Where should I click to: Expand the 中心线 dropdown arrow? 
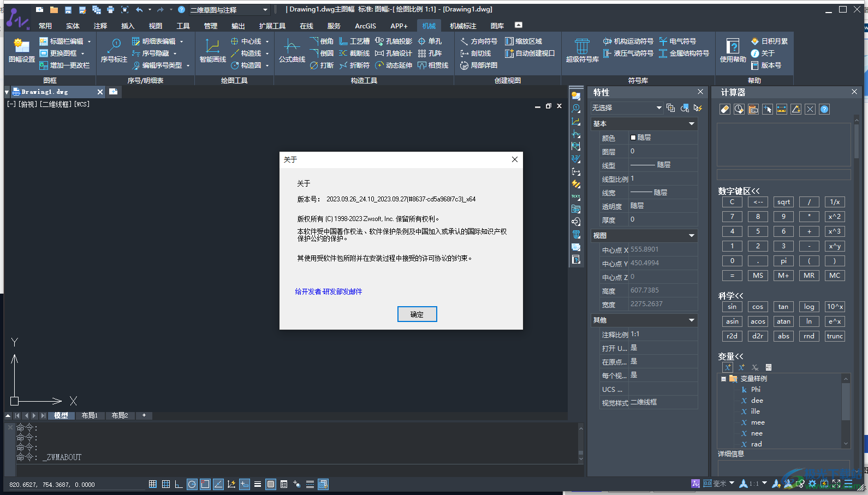267,41
